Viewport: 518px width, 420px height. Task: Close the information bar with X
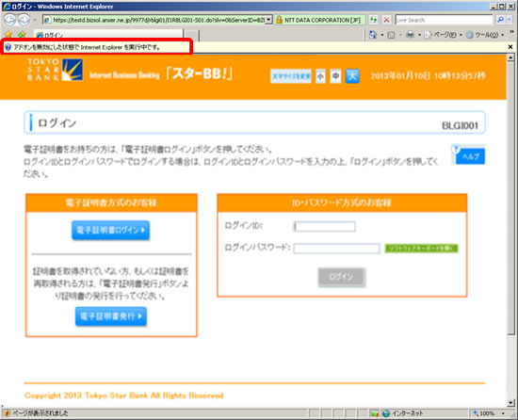510,47
